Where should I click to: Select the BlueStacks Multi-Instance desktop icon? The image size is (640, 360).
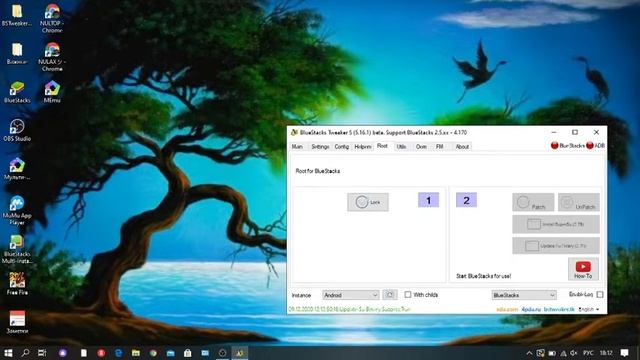coord(17,249)
